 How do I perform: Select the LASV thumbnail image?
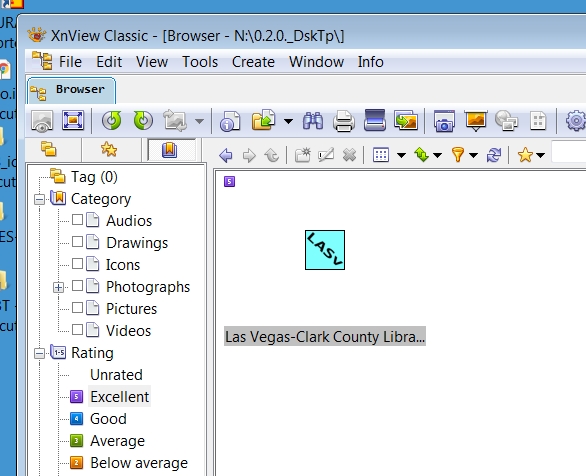coord(325,250)
